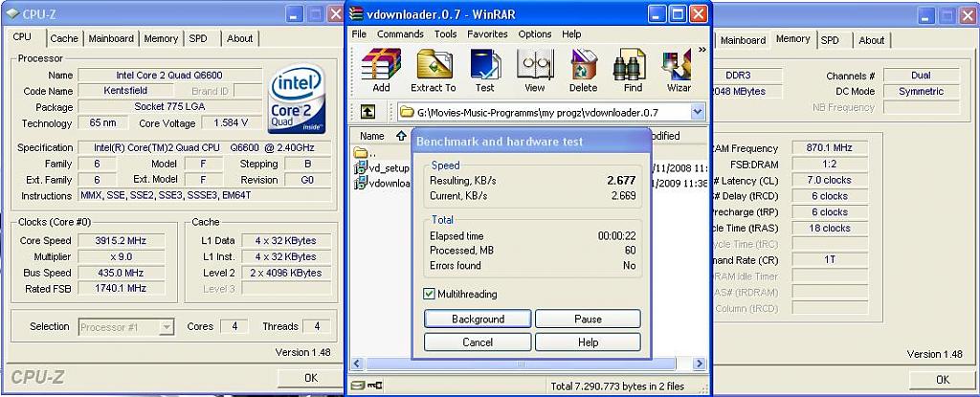Switch to the Cache tab in CPU-Z

point(64,38)
